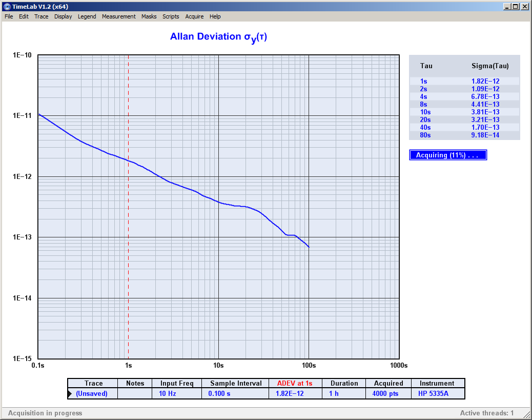Click the Sample Interval column header
Image resolution: width=532 pixels, height=420 pixels.
coord(236,383)
